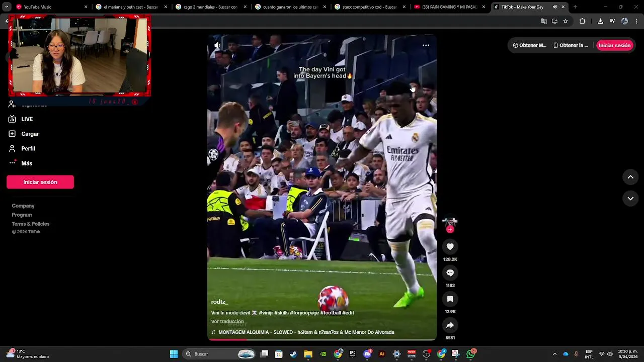This screenshot has height=362, width=644.
Task: Open the MONTAGEM ALQUIMIA sound page
Action: (303, 332)
